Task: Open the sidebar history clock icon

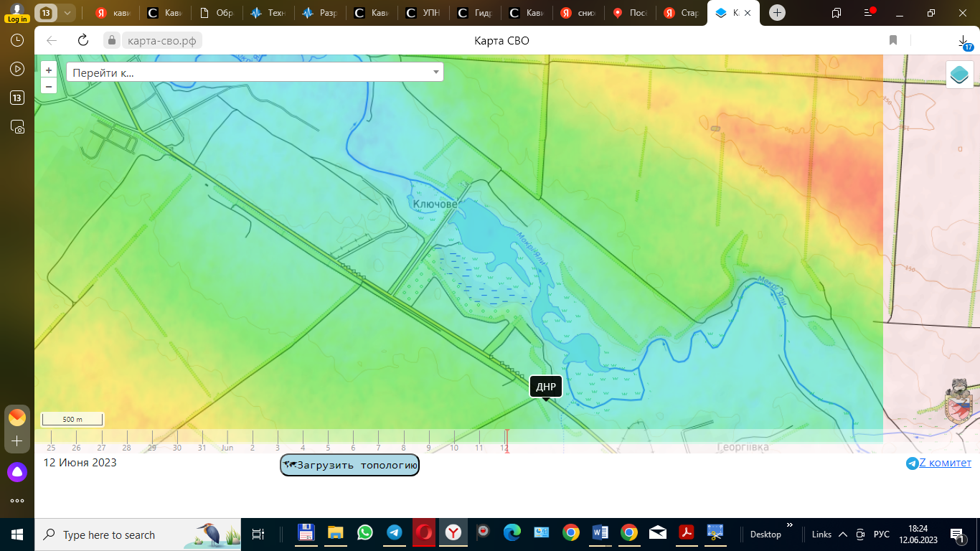Action: (x=17, y=41)
